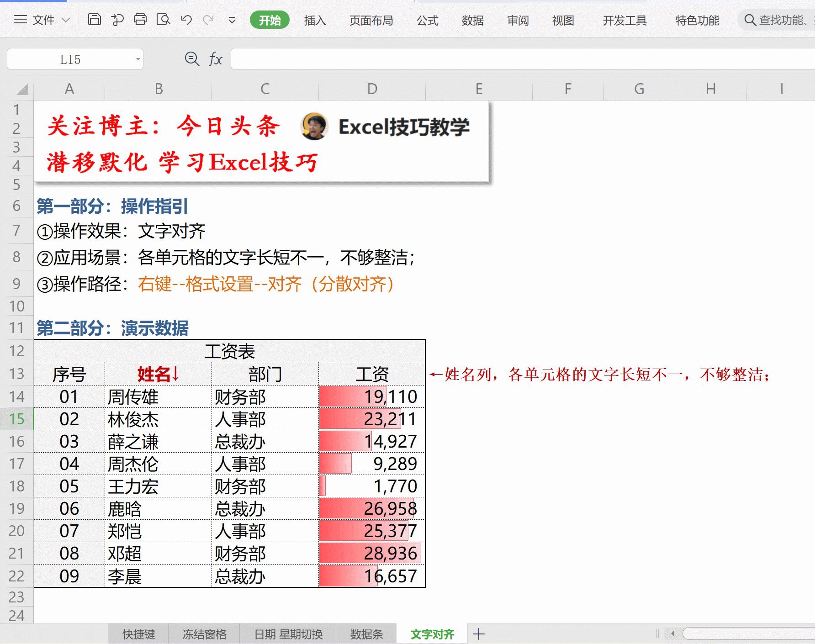
Task: Select the 冻结窗格 sheet tab
Action: [x=204, y=634]
